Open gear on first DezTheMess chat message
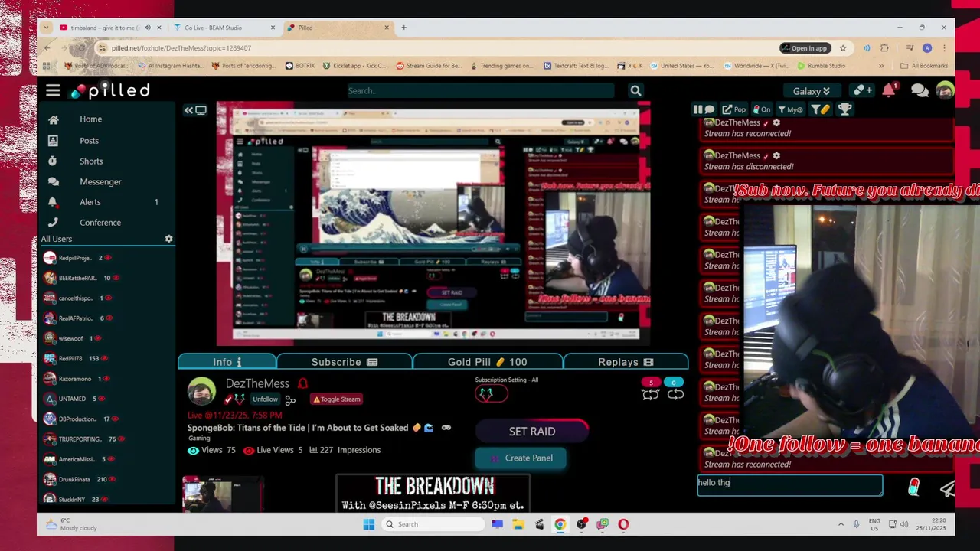This screenshot has width=980, height=551. coord(776,122)
